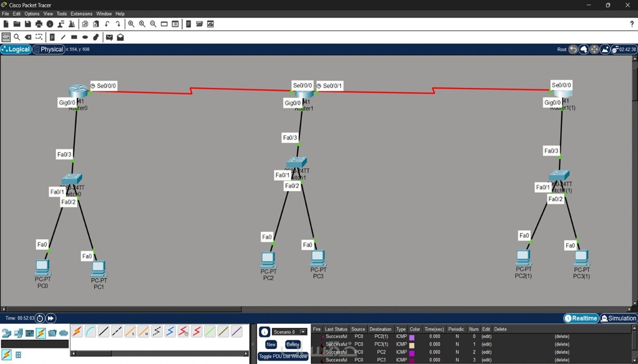Click color swatch for PC3(1) PDU
Viewport: 638px width, 364px height.
tap(412, 345)
